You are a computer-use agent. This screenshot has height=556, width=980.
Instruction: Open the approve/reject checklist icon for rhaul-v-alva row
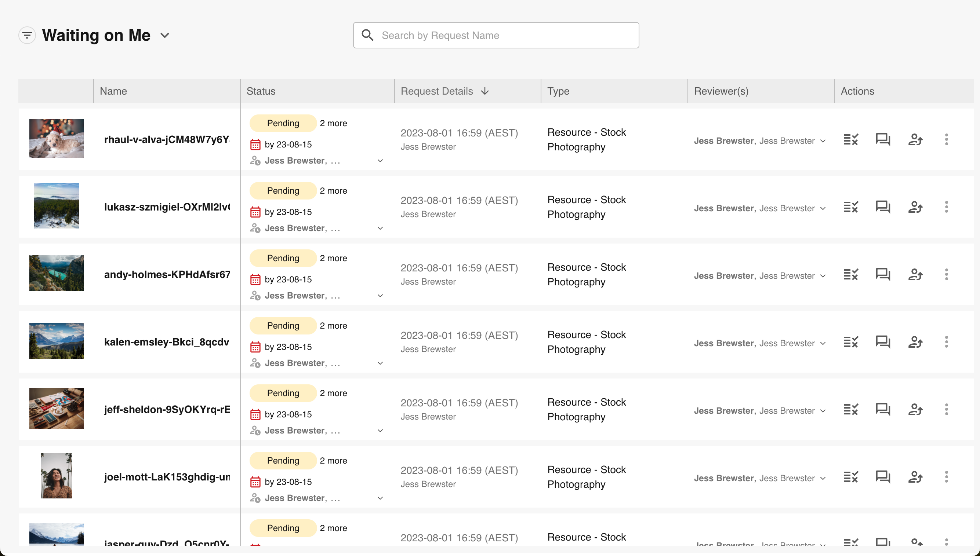pyautogui.click(x=850, y=139)
